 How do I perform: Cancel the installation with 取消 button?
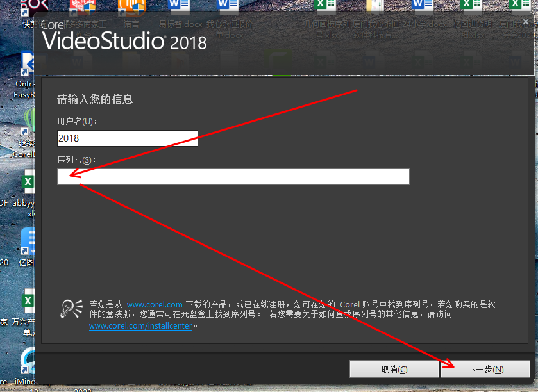coord(394,369)
